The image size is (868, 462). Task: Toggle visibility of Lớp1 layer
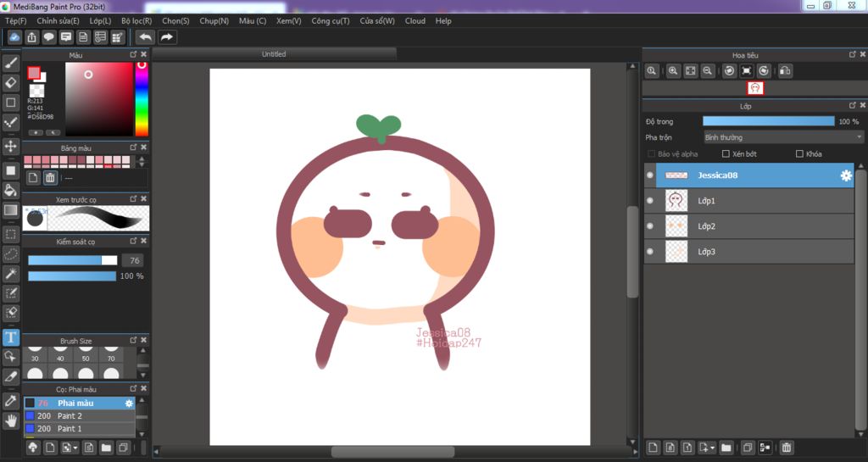[x=650, y=201]
